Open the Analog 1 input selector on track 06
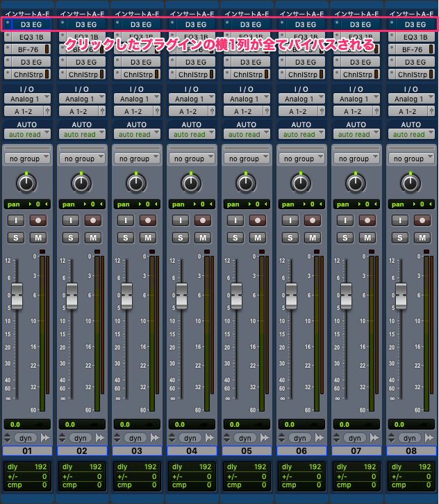Viewport: 439px width, 504px height. 301,99
